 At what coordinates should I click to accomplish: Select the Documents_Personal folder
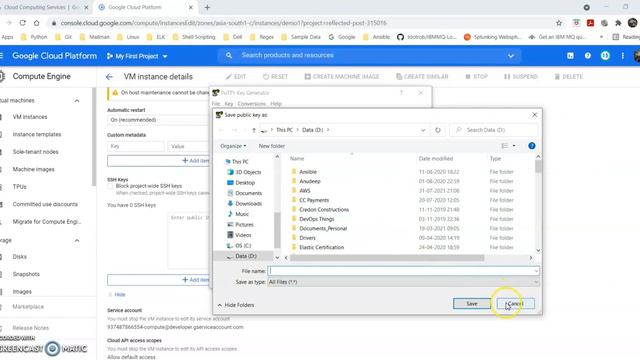click(319, 228)
